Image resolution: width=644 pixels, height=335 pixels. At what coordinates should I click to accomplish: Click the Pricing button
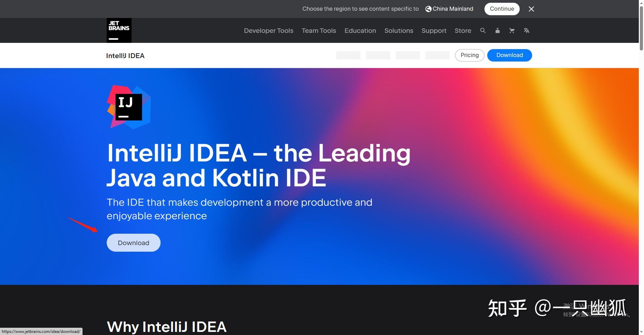tap(470, 55)
